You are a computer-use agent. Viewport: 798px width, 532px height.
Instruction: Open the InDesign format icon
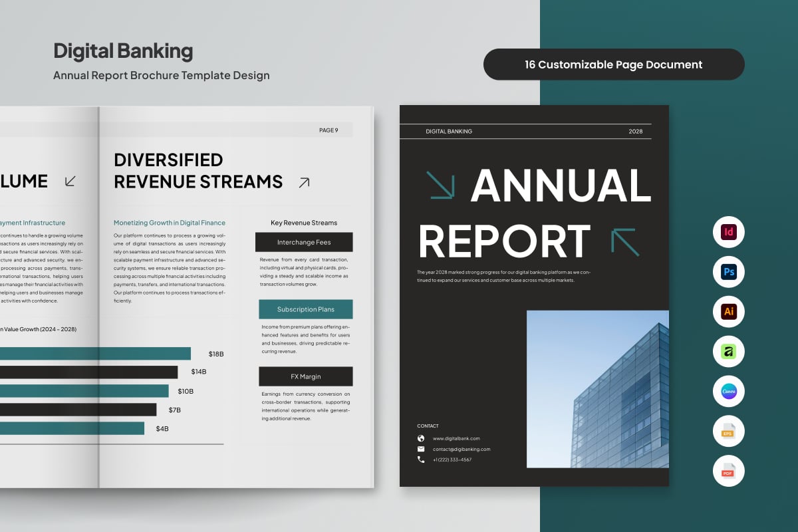(x=728, y=232)
